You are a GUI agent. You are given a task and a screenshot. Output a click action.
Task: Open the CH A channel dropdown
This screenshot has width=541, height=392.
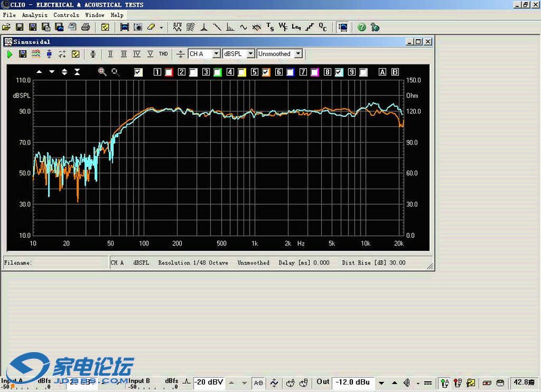click(x=216, y=54)
